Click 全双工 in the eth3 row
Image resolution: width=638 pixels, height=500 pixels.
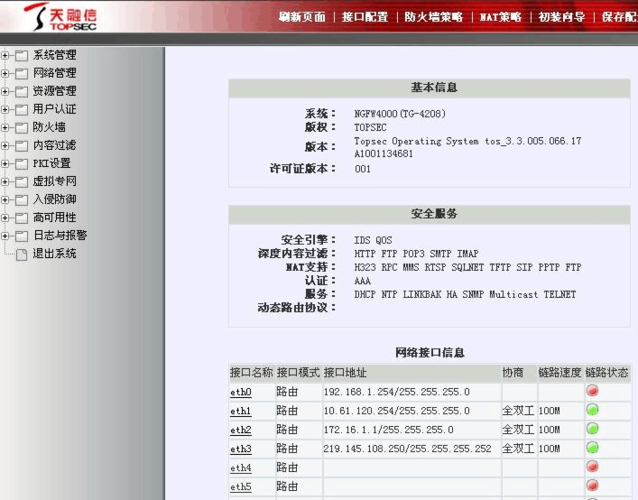(518, 448)
